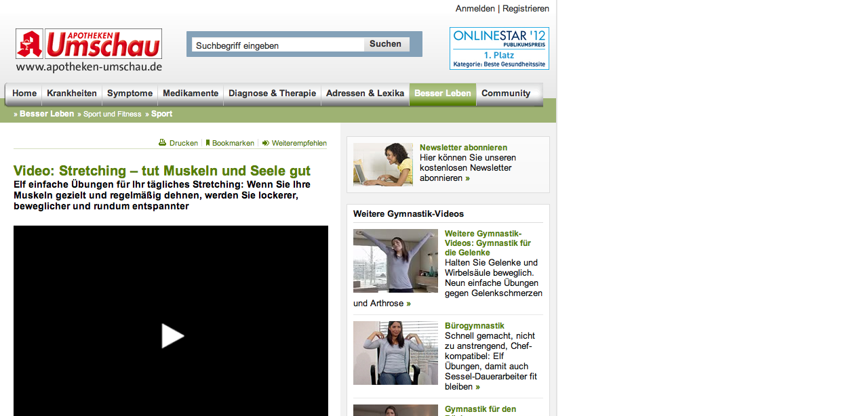Click the printer icon next to Drucken
The width and height of the screenshot is (868, 416).
tap(162, 143)
